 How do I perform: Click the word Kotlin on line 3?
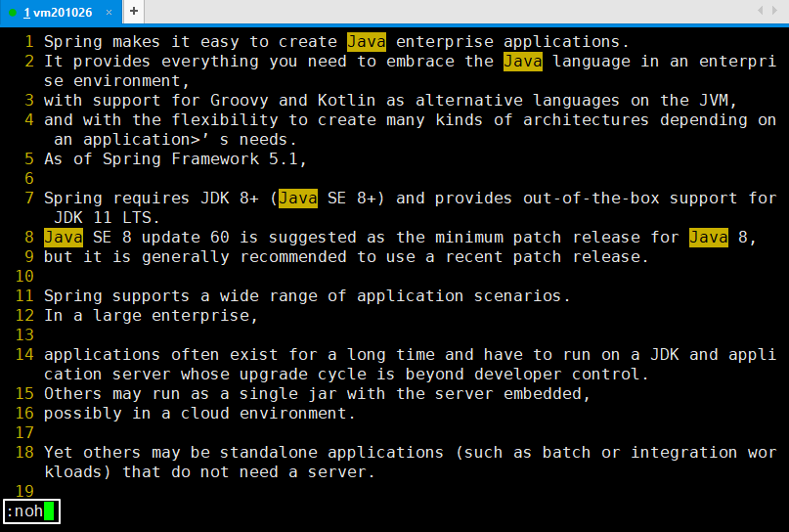click(x=347, y=101)
